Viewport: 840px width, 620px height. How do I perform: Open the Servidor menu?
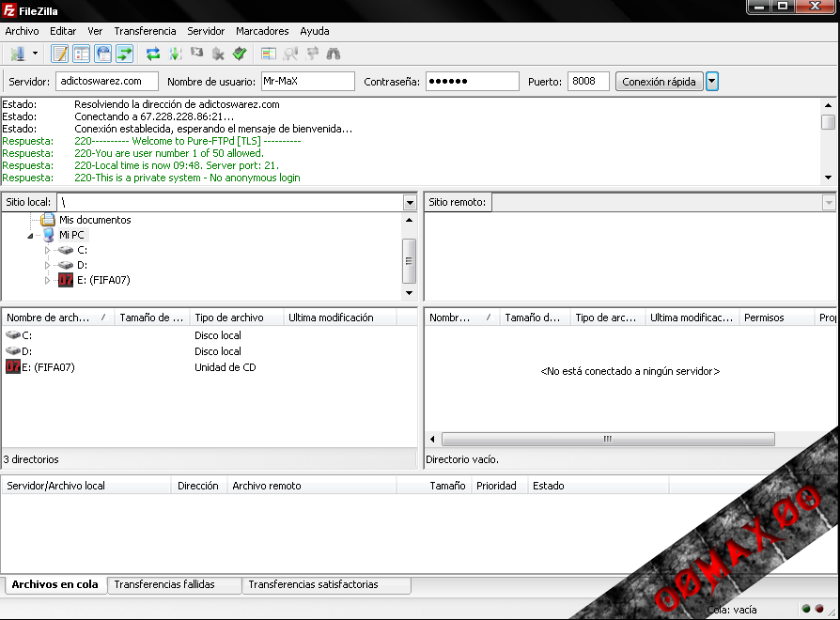[206, 31]
